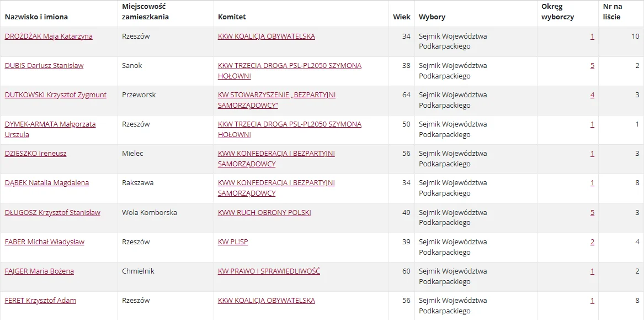Open DUBIS Dariusz Stanisław candidate page
Screen dimensions: 644x320
(x=44, y=66)
